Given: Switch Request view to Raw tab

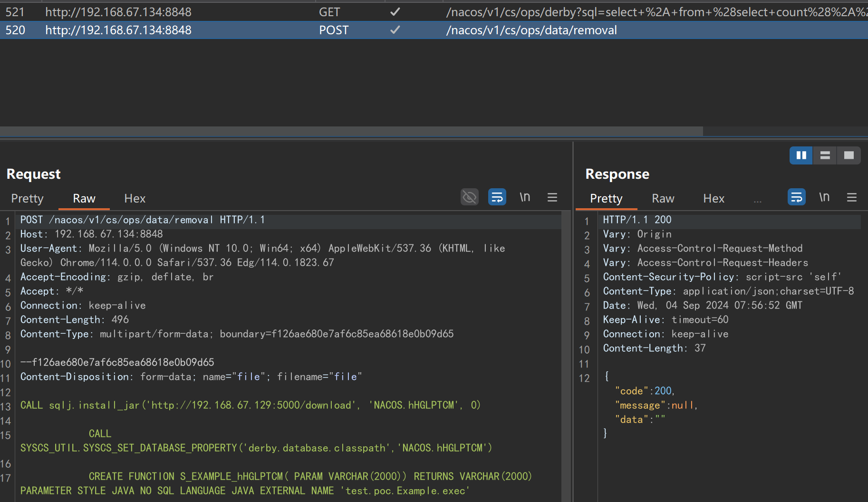Looking at the screenshot, I should (84, 198).
